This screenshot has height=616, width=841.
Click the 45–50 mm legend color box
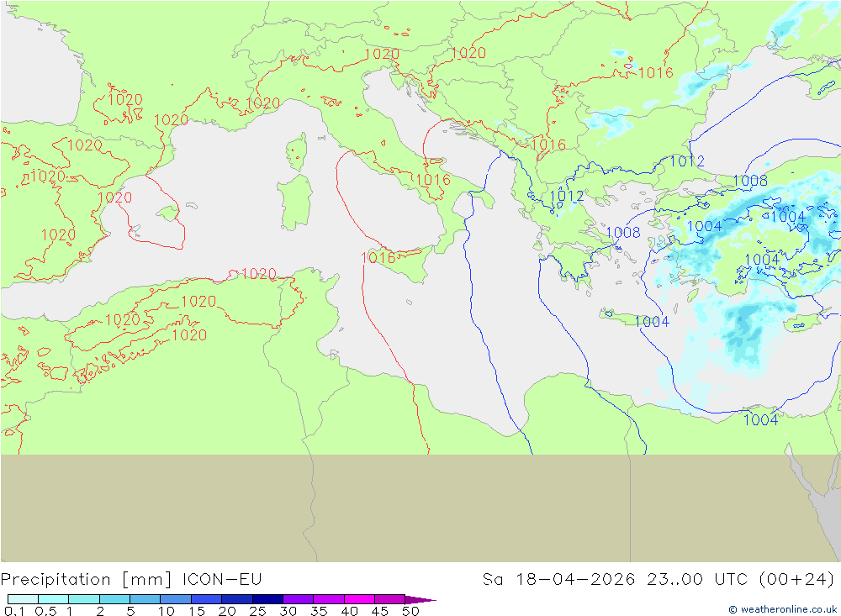[390, 599]
